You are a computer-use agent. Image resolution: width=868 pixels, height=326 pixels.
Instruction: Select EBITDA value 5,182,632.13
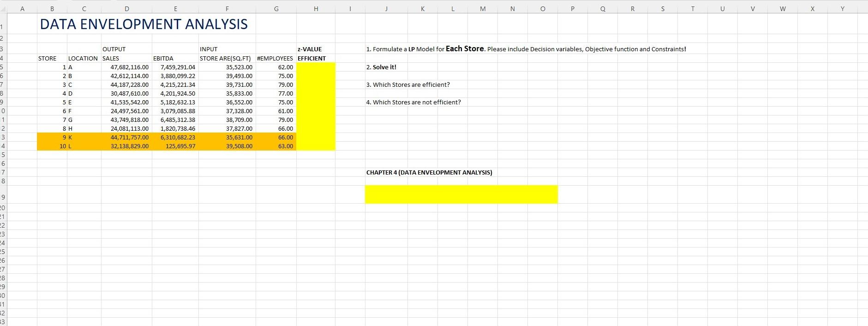[178, 102]
